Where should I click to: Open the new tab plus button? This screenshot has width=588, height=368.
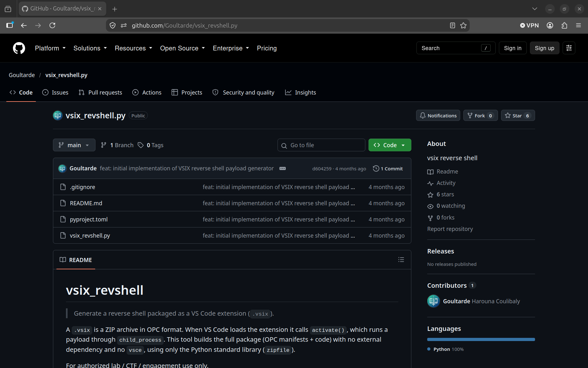pos(115,9)
